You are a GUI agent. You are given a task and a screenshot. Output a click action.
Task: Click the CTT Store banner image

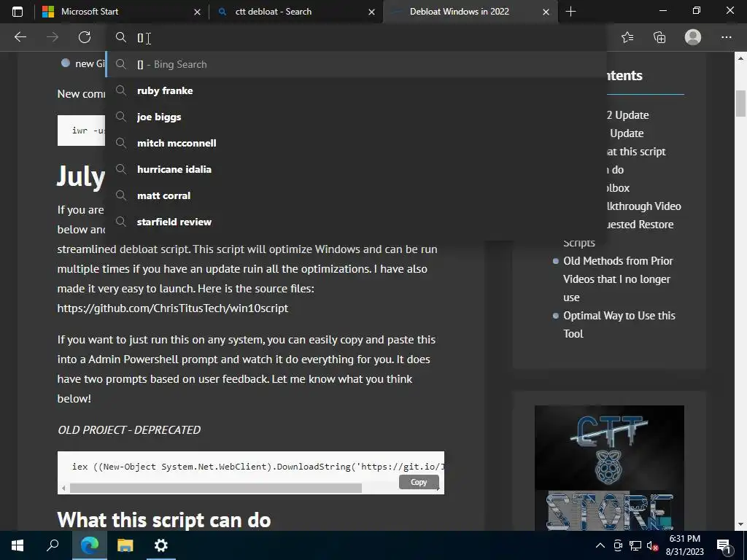point(609,468)
